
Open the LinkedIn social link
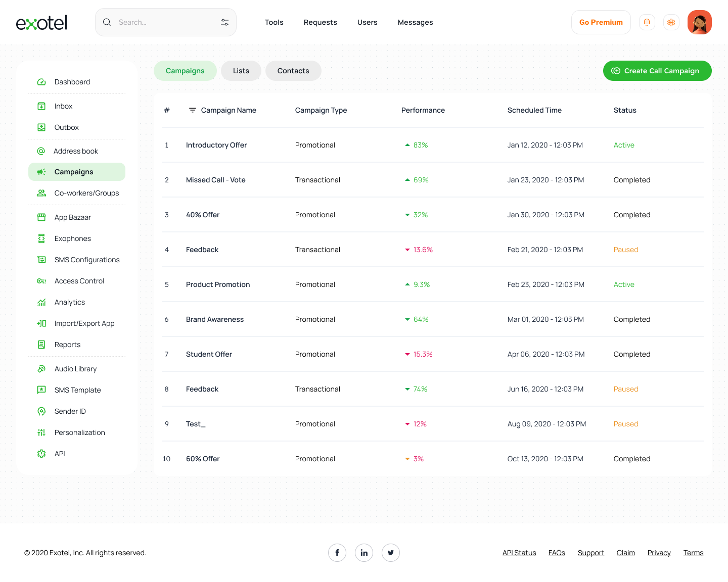coord(364,553)
